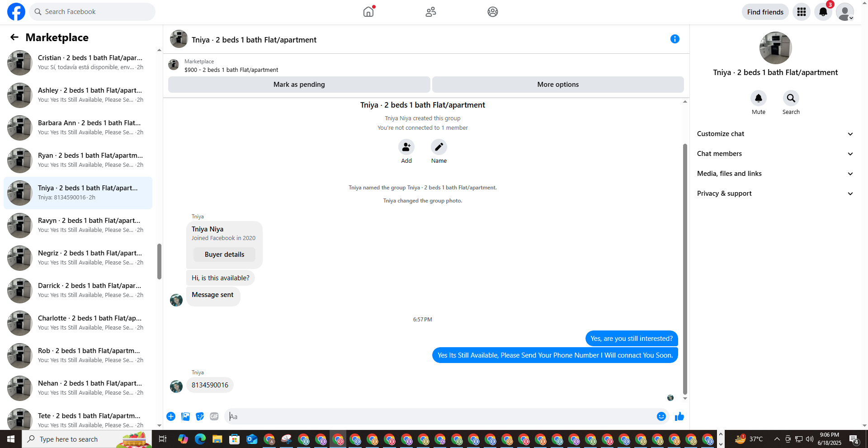Open Cristian conversation in list
The width and height of the screenshot is (868, 448).
coord(78,62)
